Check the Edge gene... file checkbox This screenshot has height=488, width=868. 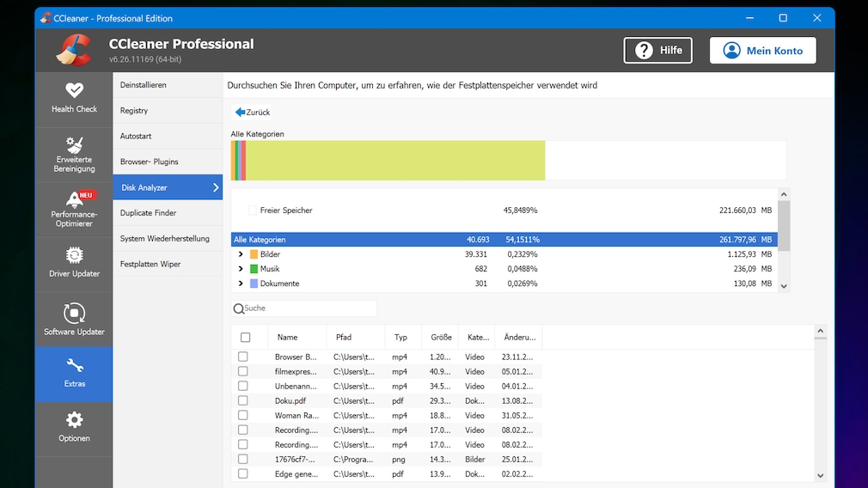[x=242, y=473]
